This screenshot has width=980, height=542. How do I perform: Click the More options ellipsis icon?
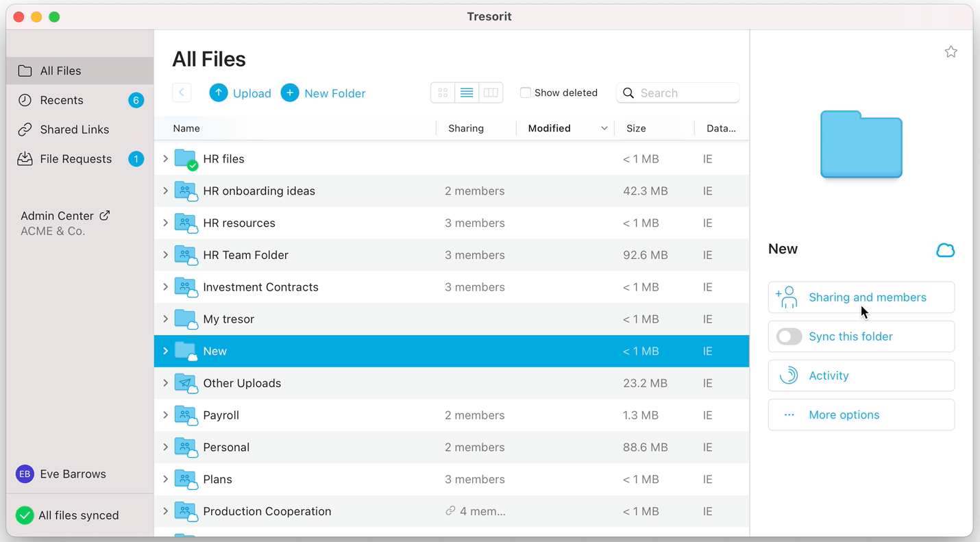pos(789,415)
